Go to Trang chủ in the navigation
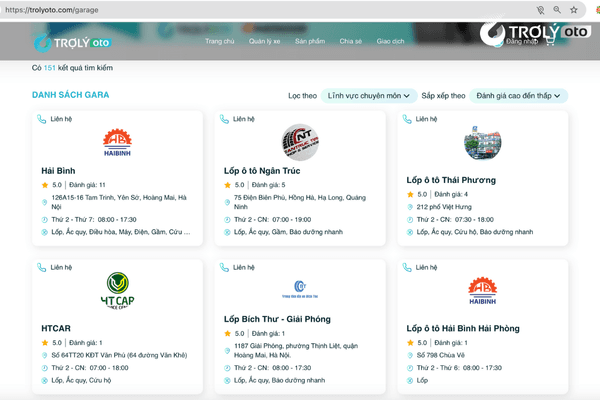Viewport: 600px width, 400px height. pyautogui.click(x=219, y=41)
